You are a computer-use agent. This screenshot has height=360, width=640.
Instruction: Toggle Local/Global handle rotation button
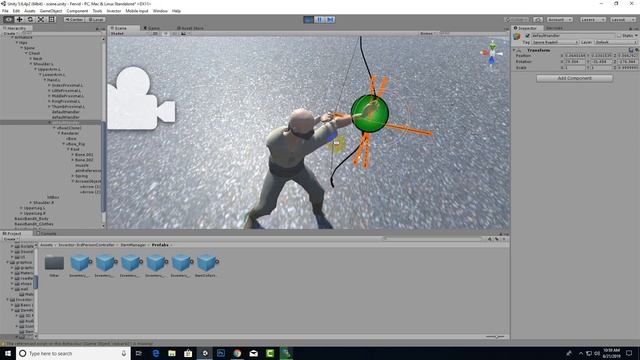point(96,20)
